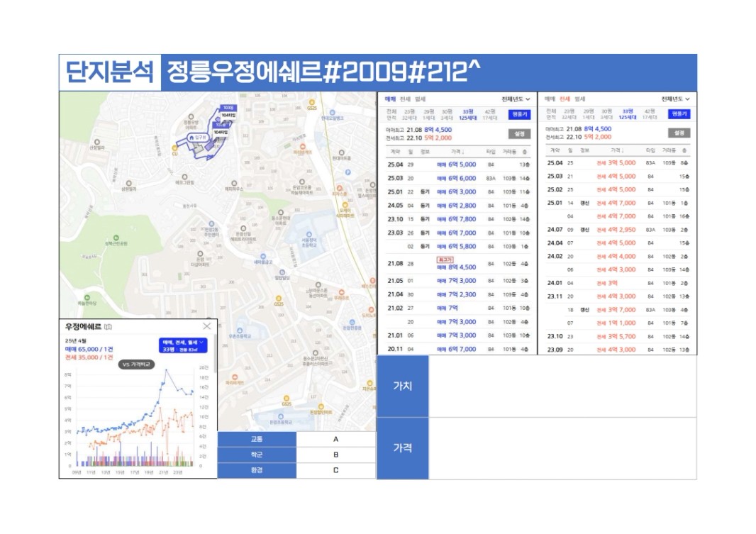This screenshot has height=534, width=756.
Task: Click the CU convenience store marker on map
Action: 175,149
